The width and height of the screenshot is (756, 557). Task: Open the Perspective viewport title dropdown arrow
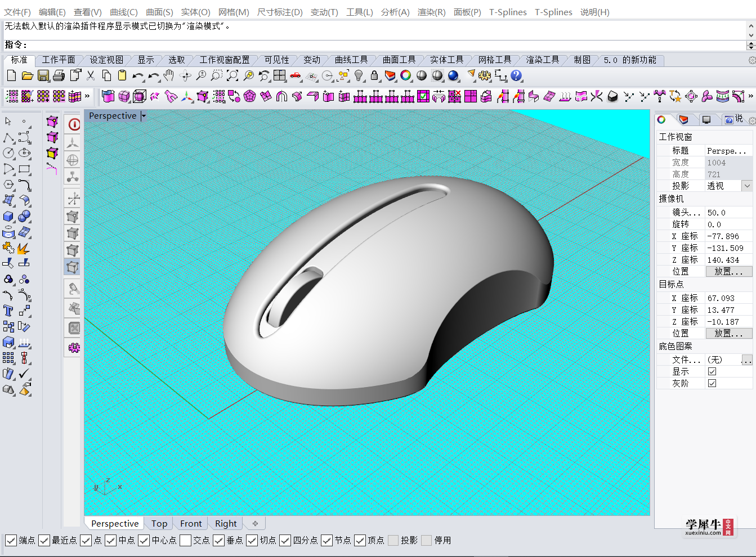click(144, 116)
